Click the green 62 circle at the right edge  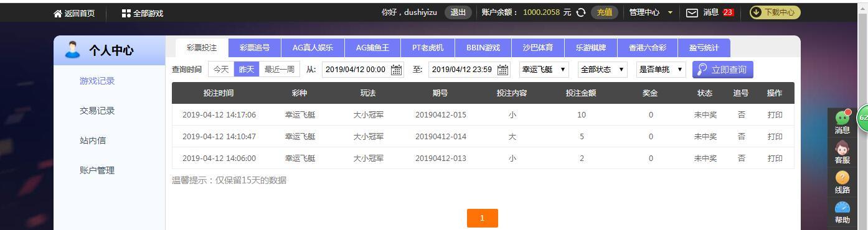click(862, 117)
